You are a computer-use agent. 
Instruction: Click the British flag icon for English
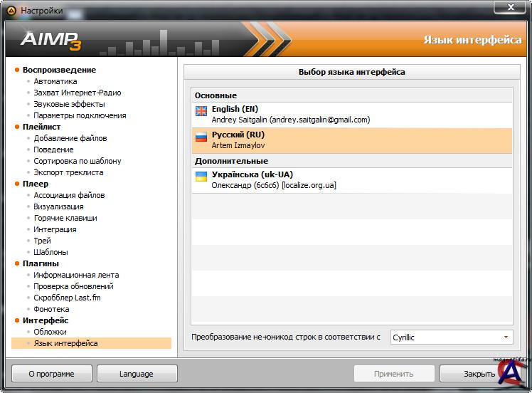coord(201,110)
